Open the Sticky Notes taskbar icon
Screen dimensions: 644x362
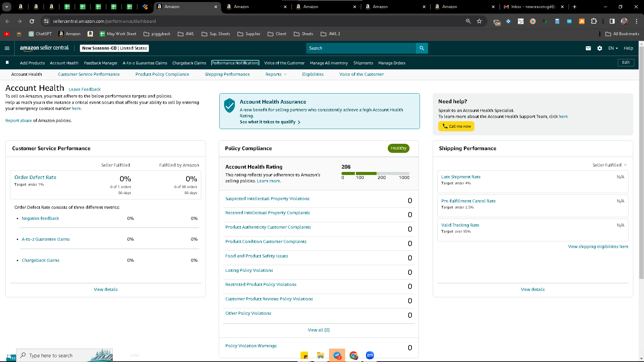click(304, 355)
